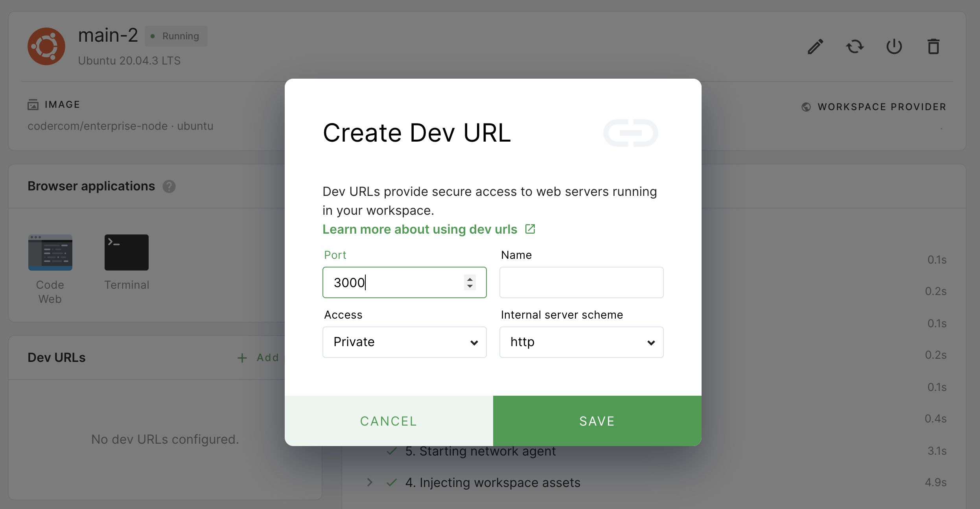Click the rebuild workspace refresh icon
The height and width of the screenshot is (509, 980).
(855, 46)
